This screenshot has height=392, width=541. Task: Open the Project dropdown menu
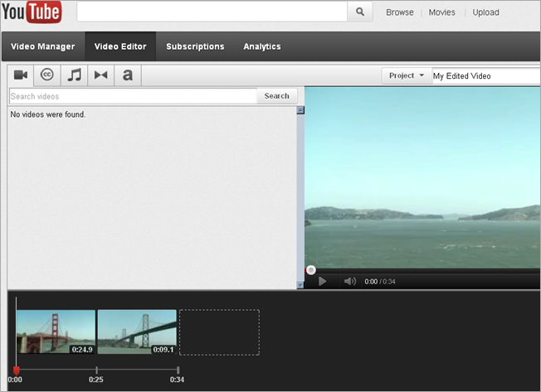407,75
